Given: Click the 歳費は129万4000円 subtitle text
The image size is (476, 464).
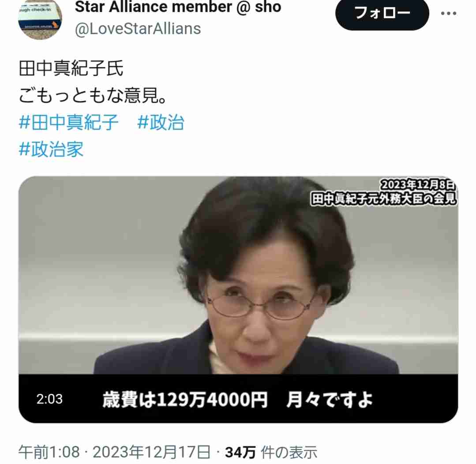Looking at the screenshot, I should 185,399.
